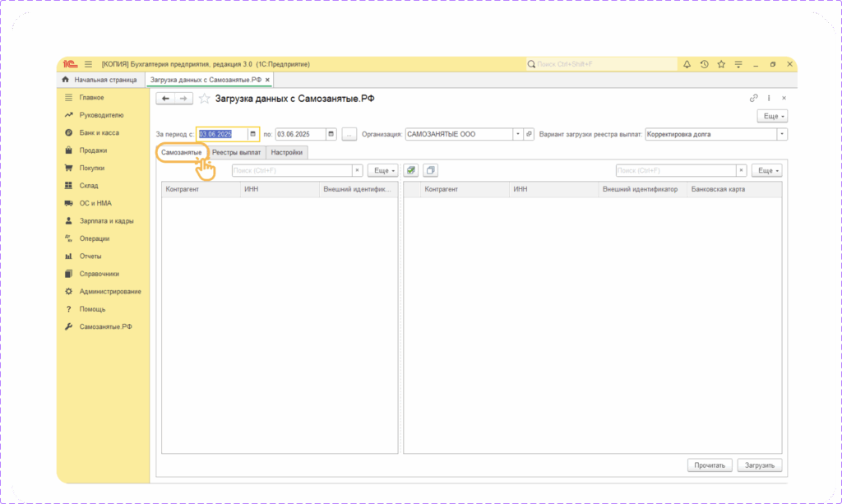Open the notifications bell in title bar
This screenshot has height=504, width=842.
[x=687, y=64]
